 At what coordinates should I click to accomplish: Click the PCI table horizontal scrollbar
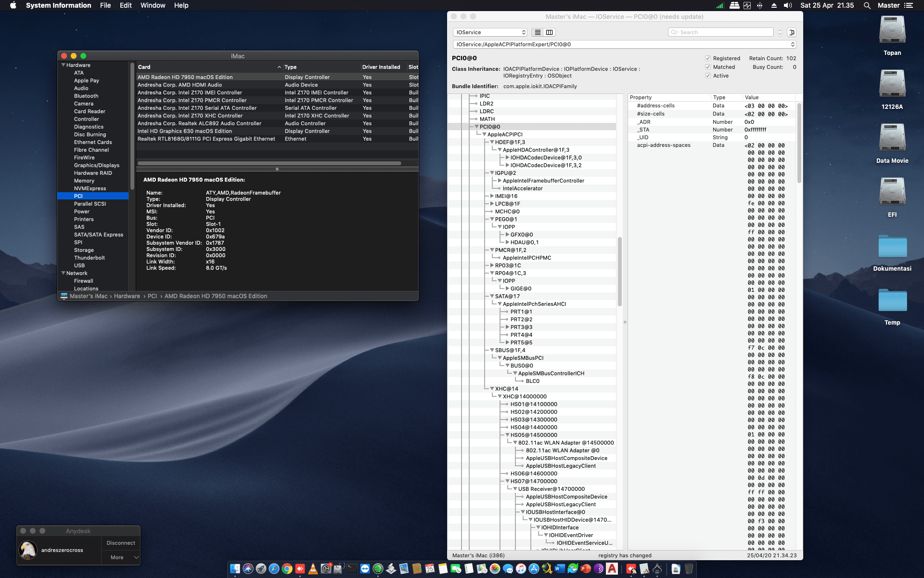269,163
